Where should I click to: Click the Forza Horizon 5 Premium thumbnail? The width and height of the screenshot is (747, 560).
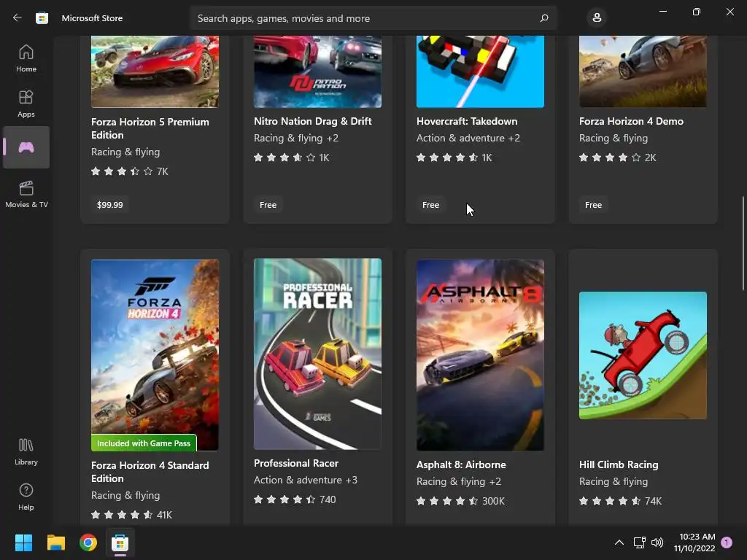155,71
